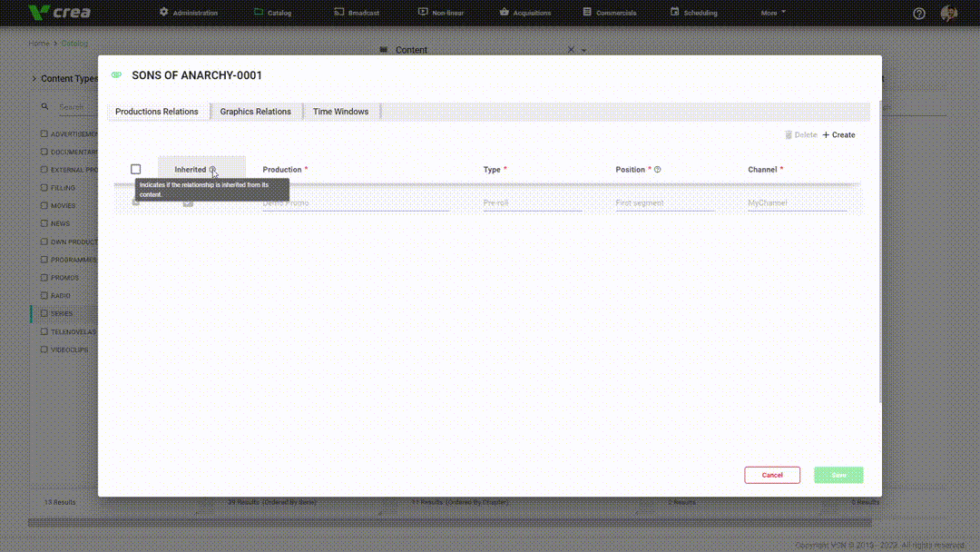This screenshot has height=552, width=980.
Task: Click the folder icon beside the Content tab
Action: click(384, 49)
